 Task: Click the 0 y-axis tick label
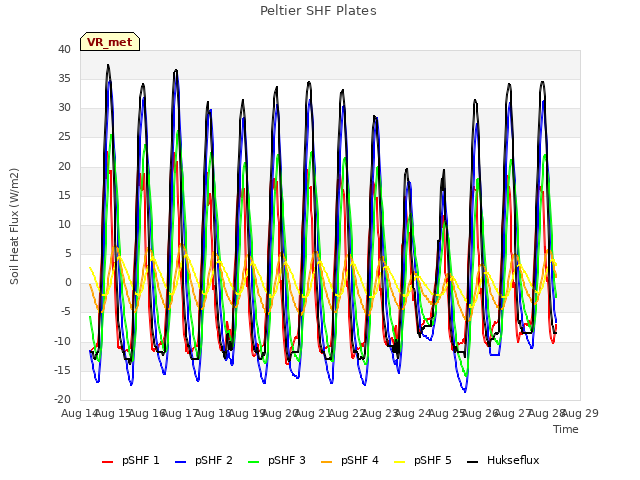[x=68, y=283]
